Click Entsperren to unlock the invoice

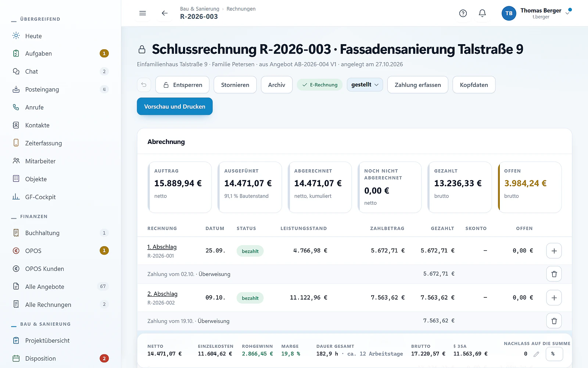[x=182, y=85]
